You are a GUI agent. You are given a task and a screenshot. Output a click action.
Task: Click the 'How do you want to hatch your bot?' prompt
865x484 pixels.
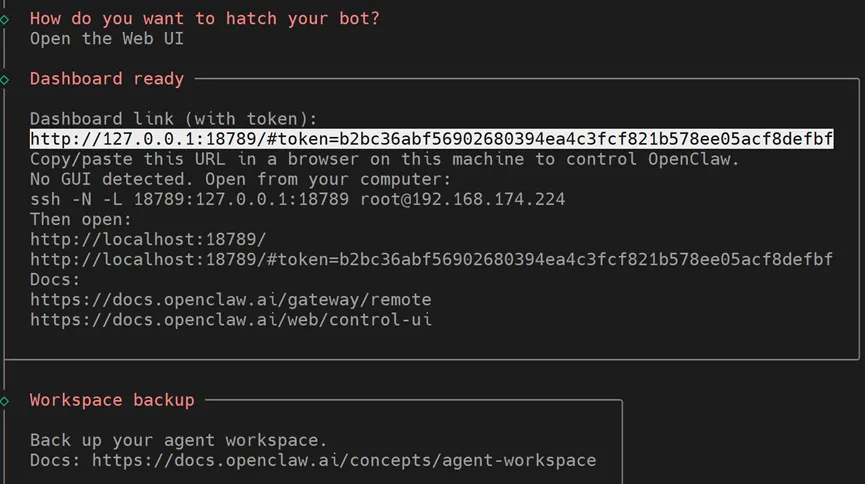(205, 19)
